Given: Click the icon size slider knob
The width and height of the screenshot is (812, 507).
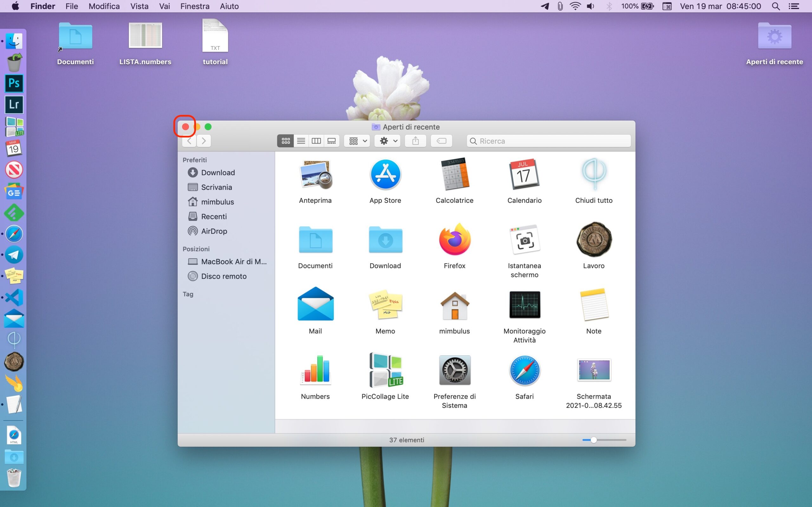Looking at the screenshot, I should tap(593, 440).
